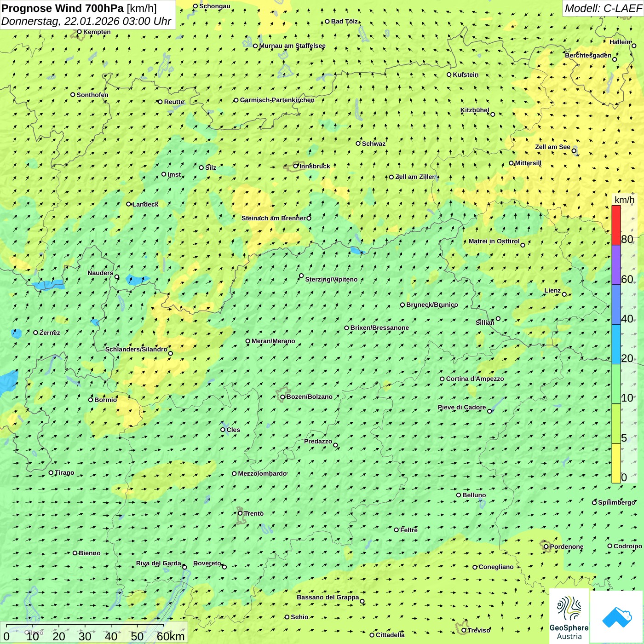Click the 'Garmisch-Partenkirchen' label
Screen dimensions: 644x644
[277, 100]
